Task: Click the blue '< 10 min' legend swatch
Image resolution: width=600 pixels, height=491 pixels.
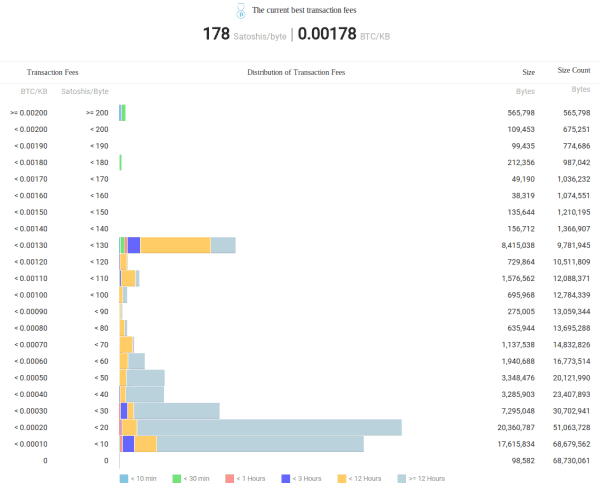Action: point(124,479)
